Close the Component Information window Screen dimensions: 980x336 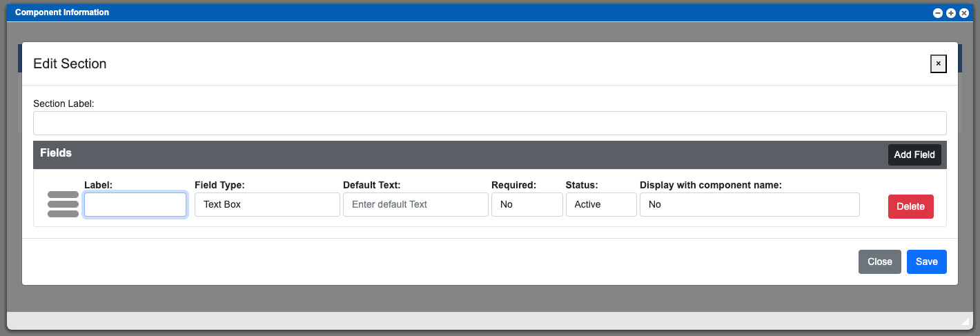click(x=964, y=13)
